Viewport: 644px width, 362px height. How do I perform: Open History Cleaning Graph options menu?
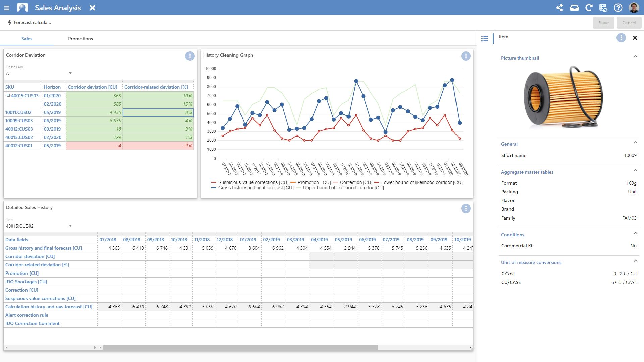click(466, 56)
